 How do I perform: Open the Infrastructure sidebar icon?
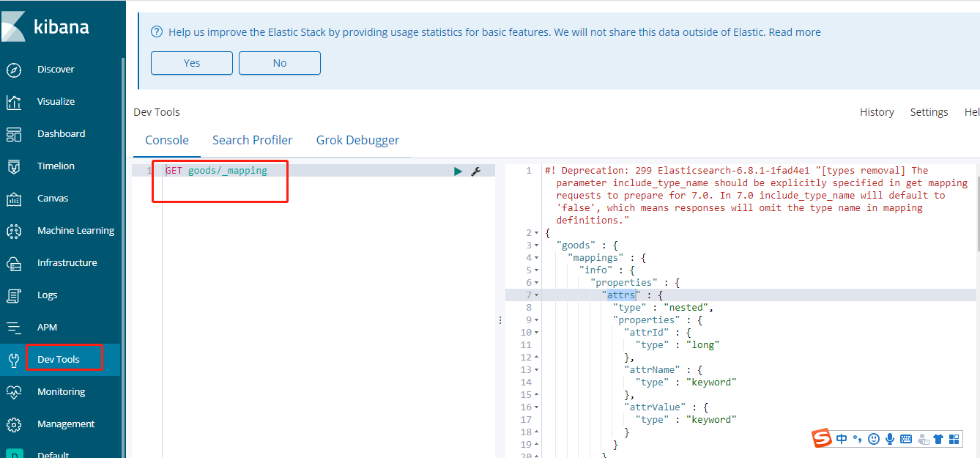[x=14, y=263]
